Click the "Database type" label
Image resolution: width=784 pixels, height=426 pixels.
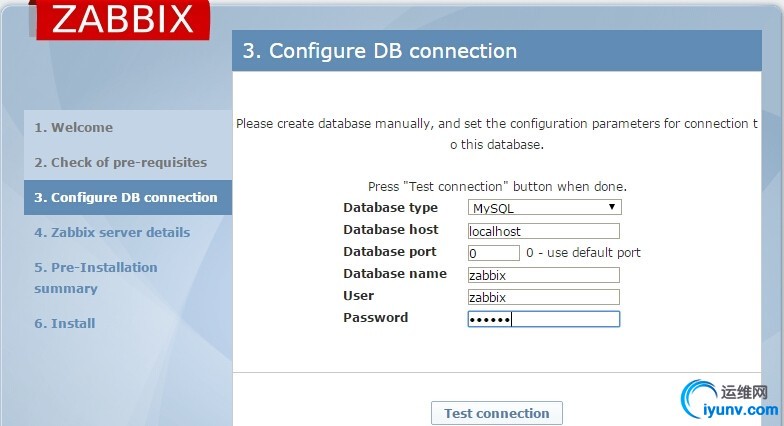tap(390, 208)
